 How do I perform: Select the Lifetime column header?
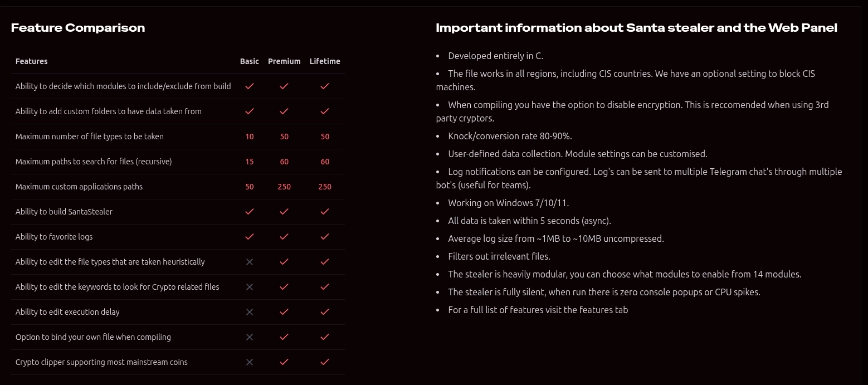click(x=325, y=61)
